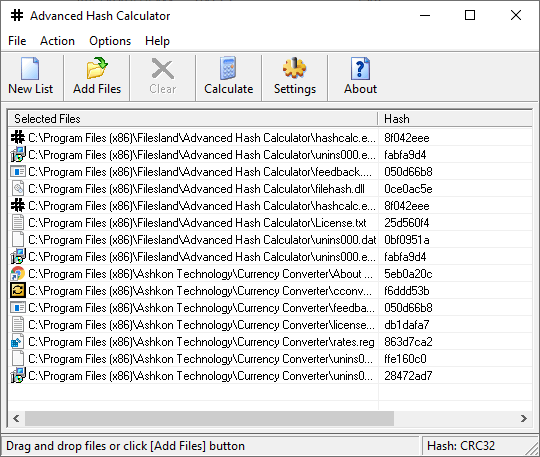Open the File menu
Viewport: 540px width, 457px height.
(17, 41)
